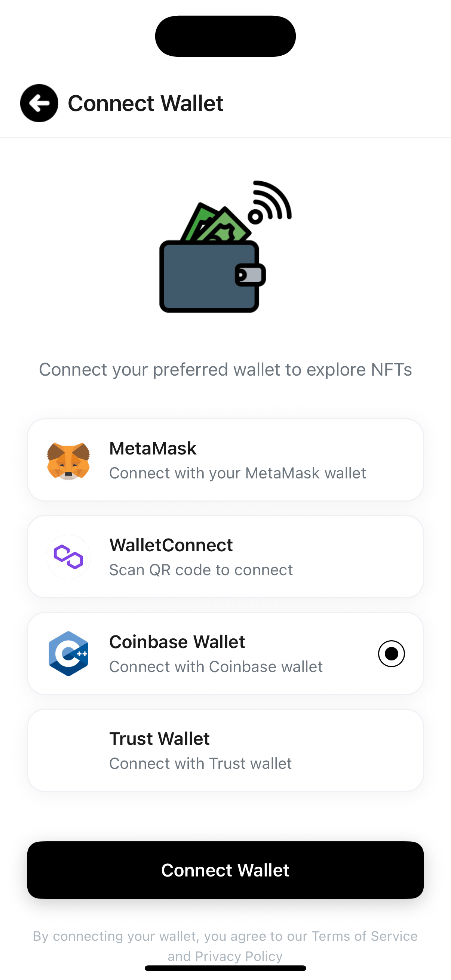The image size is (451, 980).
Task: Open the Privacy Policy link
Action: 239,956
